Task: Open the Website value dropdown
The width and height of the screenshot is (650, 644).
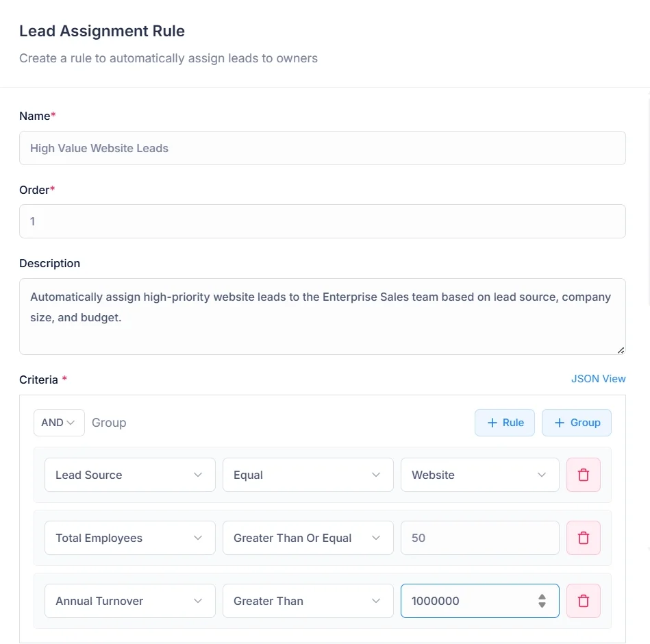Action: pos(479,475)
